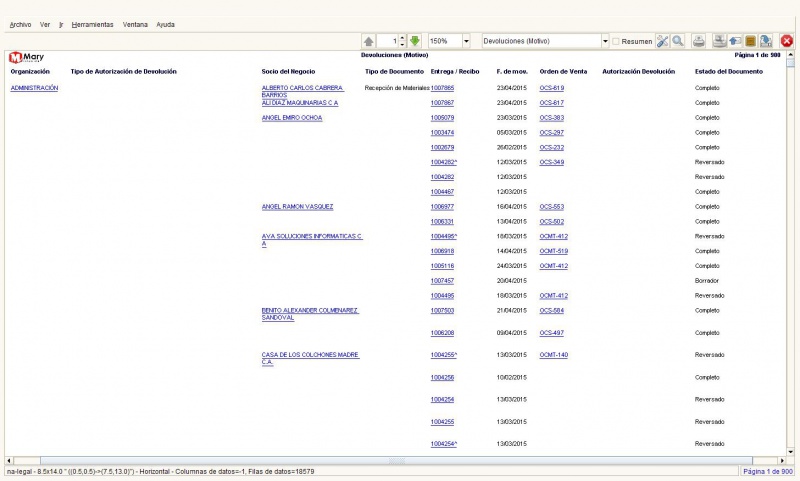Viewport: 800px width, 481px height.
Task: Open sales order OCMT-140 link
Action: 554,355
